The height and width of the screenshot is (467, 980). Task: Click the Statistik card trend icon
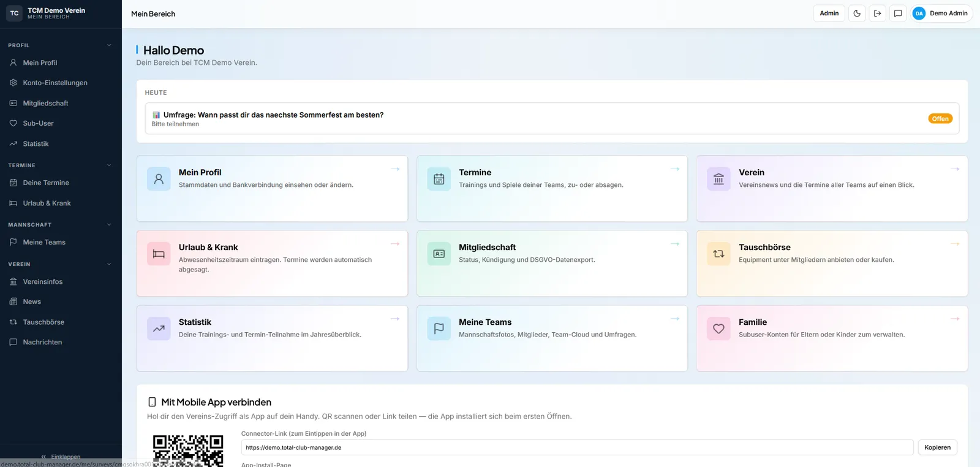159,328
